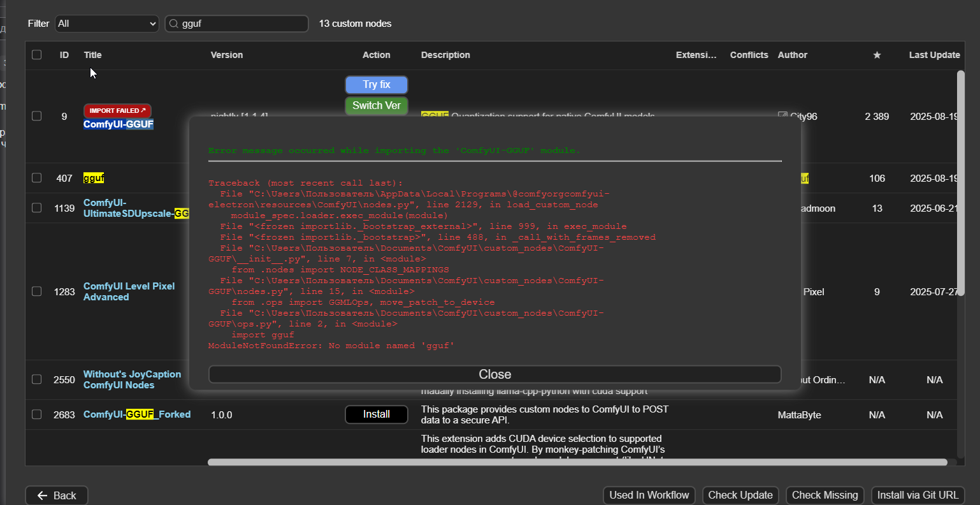
Task: Click the Description column header
Action: 445,55
